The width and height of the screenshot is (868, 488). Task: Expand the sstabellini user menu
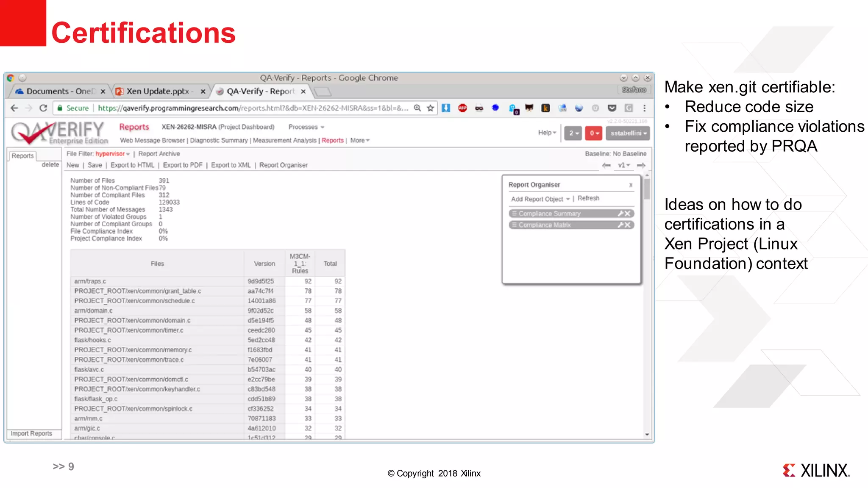coord(629,133)
